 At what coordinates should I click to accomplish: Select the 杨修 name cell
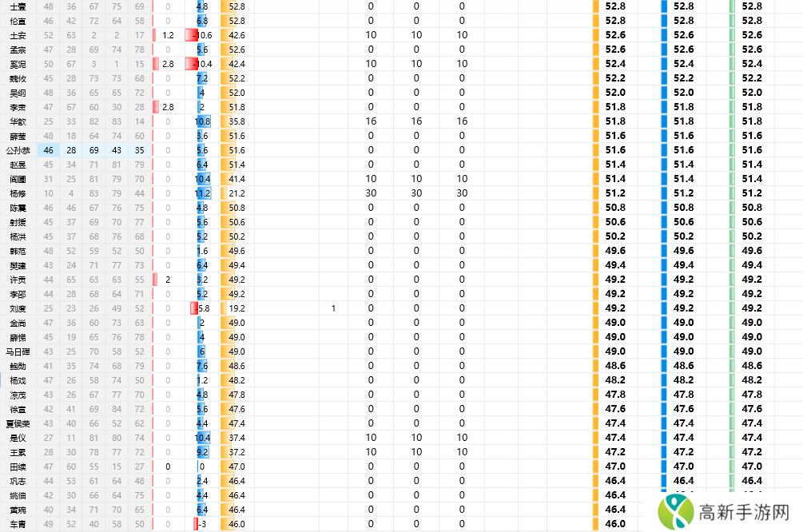click(18, 193)
